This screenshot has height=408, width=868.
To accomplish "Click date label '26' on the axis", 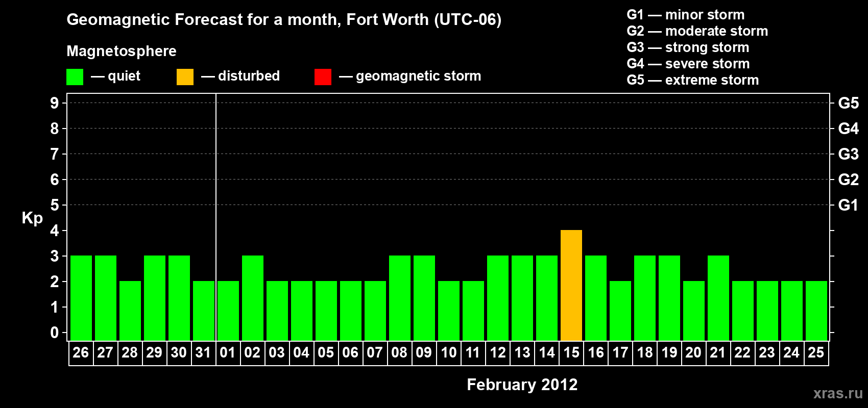I will 81,352.
